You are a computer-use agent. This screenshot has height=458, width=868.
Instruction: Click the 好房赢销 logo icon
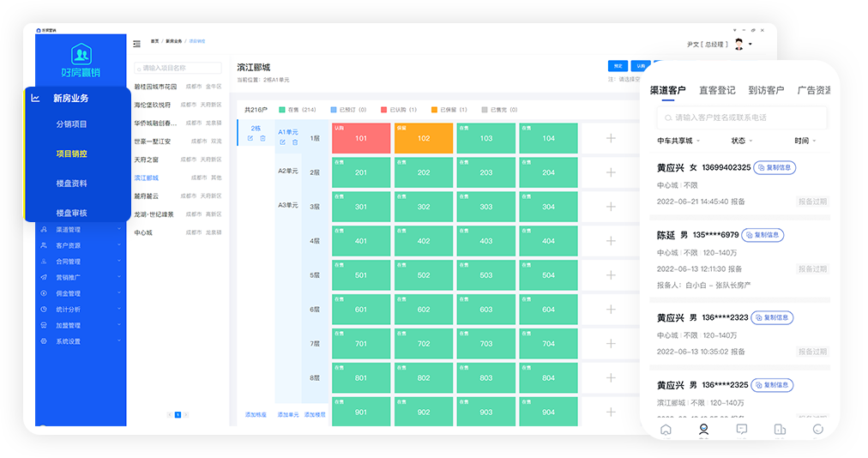(81, 55)
